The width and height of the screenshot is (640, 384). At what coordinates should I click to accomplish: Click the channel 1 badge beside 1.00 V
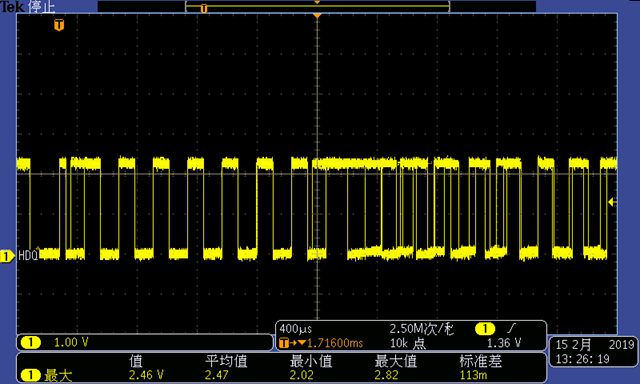click(31, 342)
